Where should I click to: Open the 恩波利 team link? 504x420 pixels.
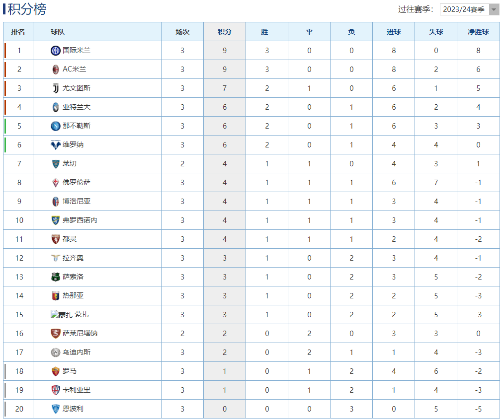(73, 409)
